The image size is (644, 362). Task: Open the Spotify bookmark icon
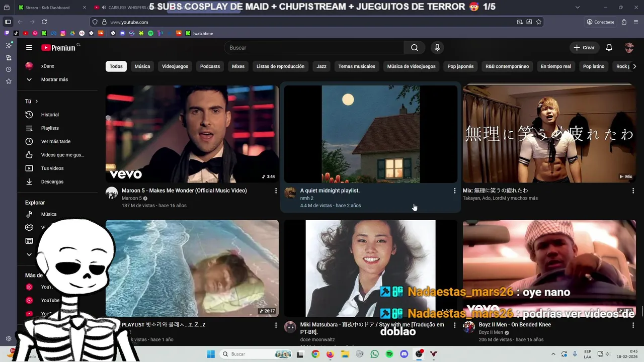pyautogui.click(x=150, y=33)
